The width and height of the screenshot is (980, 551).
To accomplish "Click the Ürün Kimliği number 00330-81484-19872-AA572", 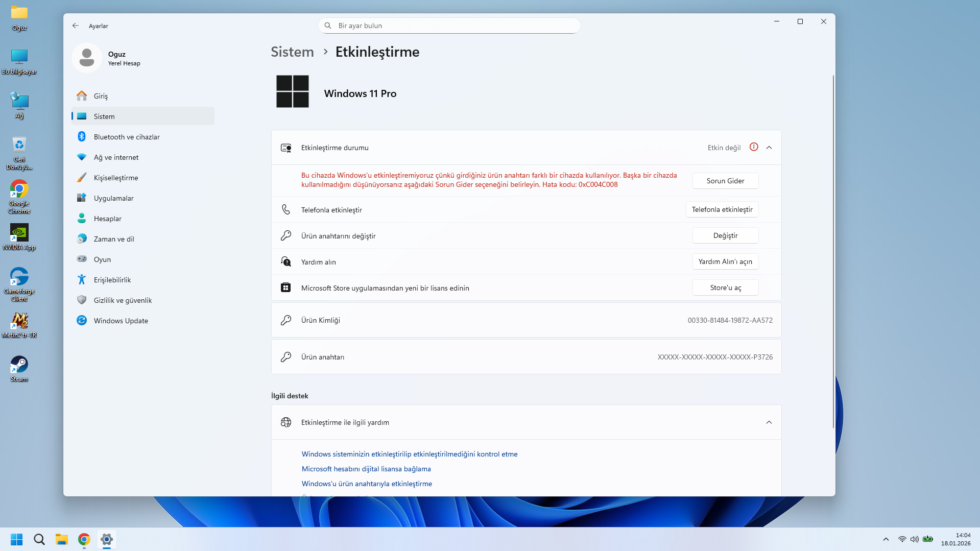I will click(x=730, y=320).
